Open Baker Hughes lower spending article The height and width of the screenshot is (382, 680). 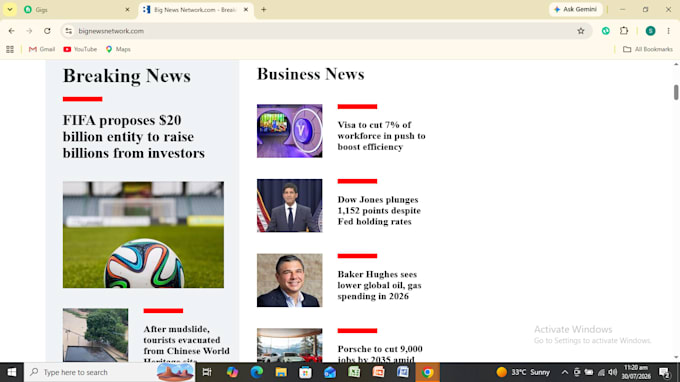point(379,285)
